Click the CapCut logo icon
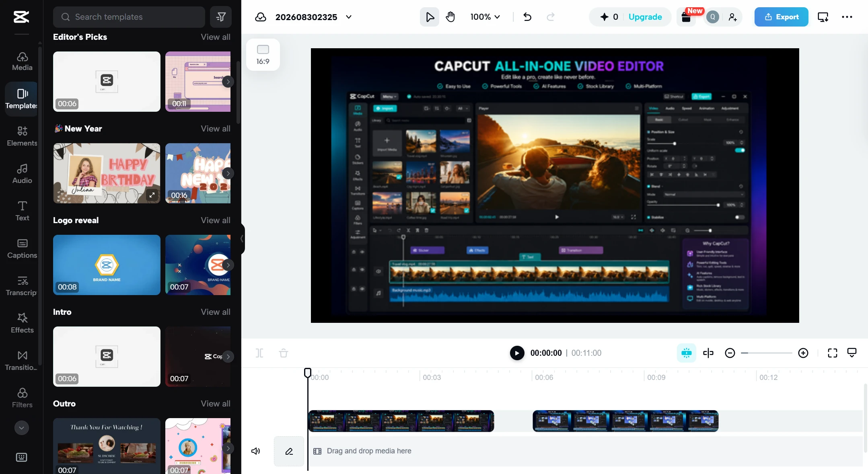Image resolution: width=868 pixels, height=474 pixels. [21, 17]
